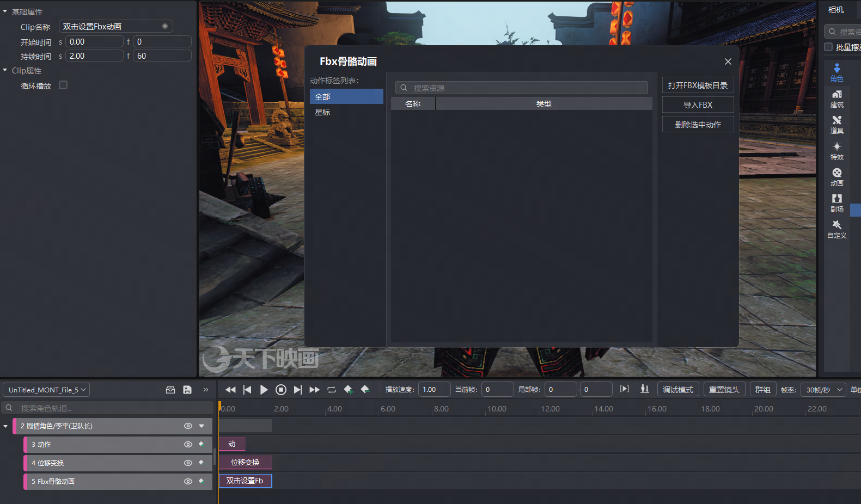861x504 pixels.
Task: Open the 剧场 (Theater) sidebar icon
Action: coord(836,202)
